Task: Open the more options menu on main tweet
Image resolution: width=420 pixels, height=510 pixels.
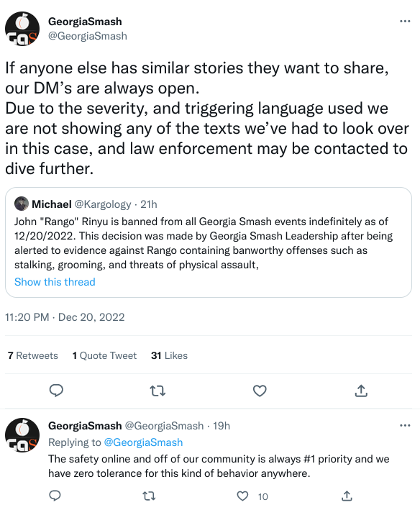Action: click(405, 22)
